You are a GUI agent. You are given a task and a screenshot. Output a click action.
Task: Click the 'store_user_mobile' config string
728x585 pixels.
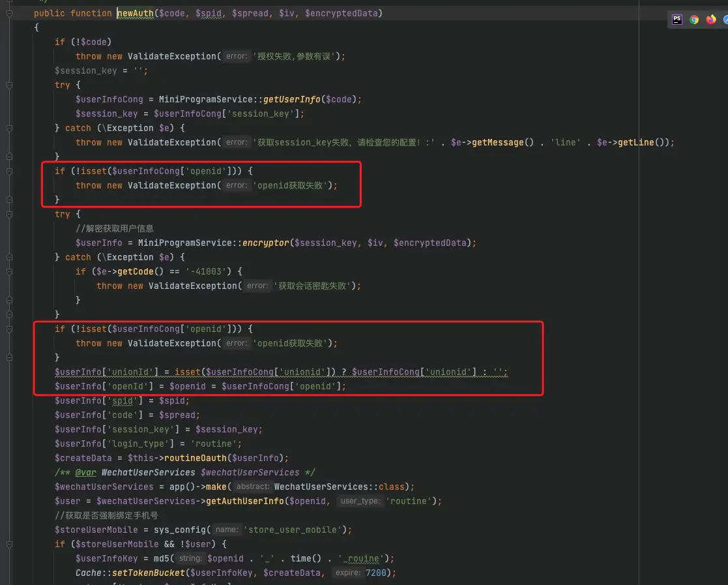(x=292, y=530)
